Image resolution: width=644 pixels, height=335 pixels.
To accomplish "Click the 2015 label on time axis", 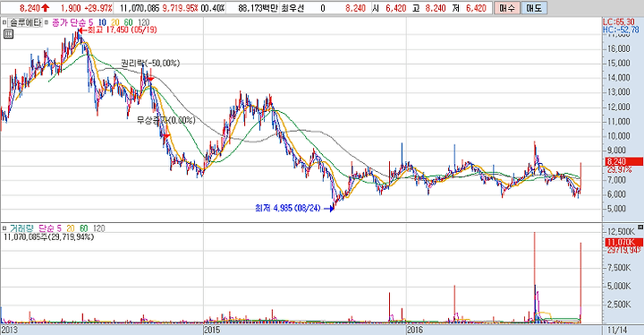I will [x=212, y=330].
